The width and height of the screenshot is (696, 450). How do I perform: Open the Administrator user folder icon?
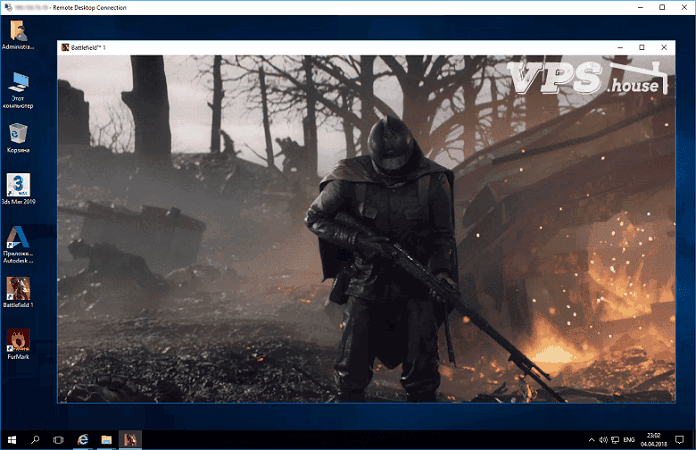pos(17,31)
